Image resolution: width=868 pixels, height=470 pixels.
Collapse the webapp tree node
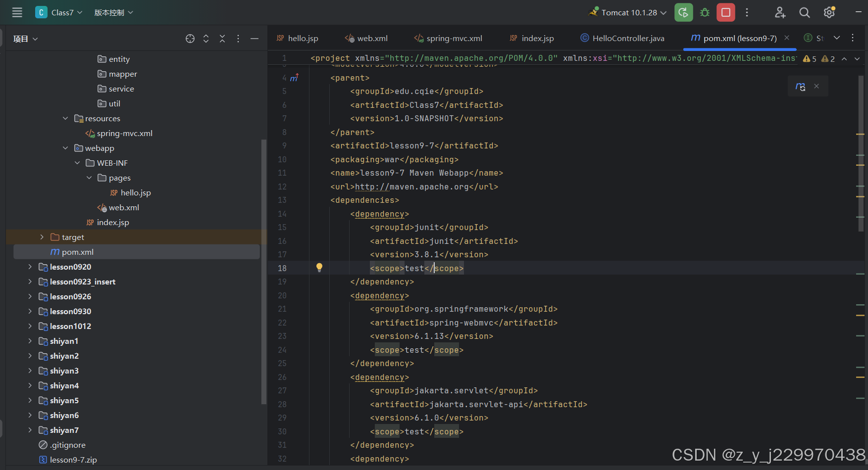click(x=65, y=147)
